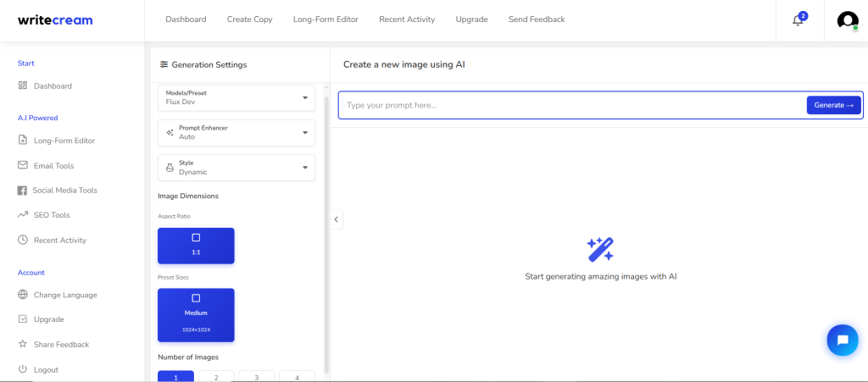
Task: Click the prompt text input field
Action: (x=573, y=105)
